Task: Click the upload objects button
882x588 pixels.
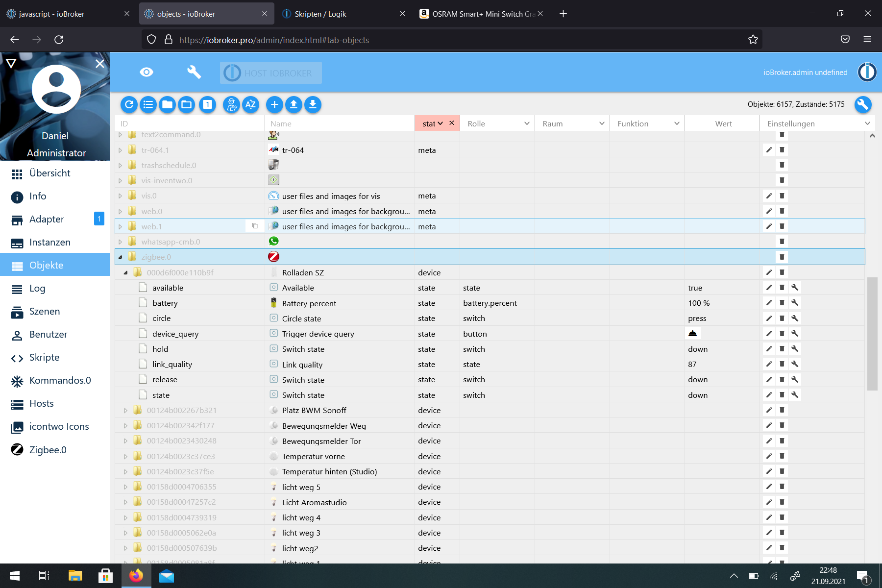Action: tap(294, 104)
